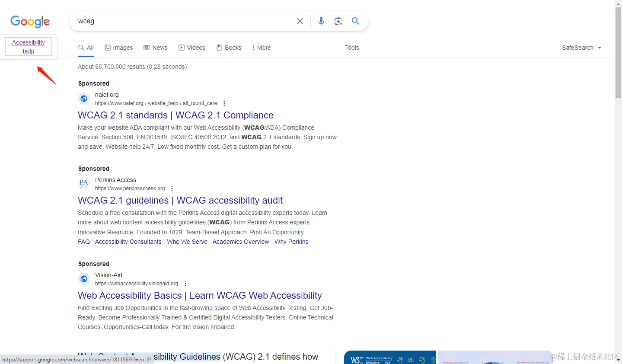Open the Perkins FAQ sitelink

click(x=84, y=242)
